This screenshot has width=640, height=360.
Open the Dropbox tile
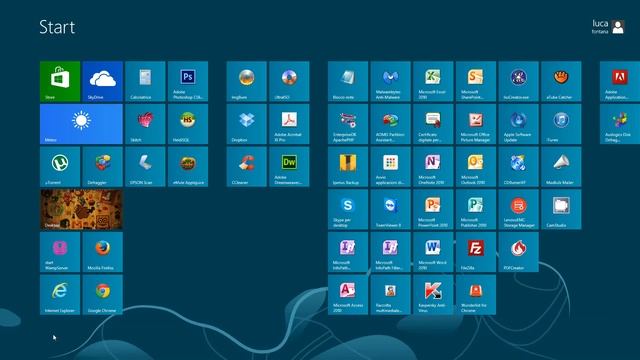click(x=247, y=124)
